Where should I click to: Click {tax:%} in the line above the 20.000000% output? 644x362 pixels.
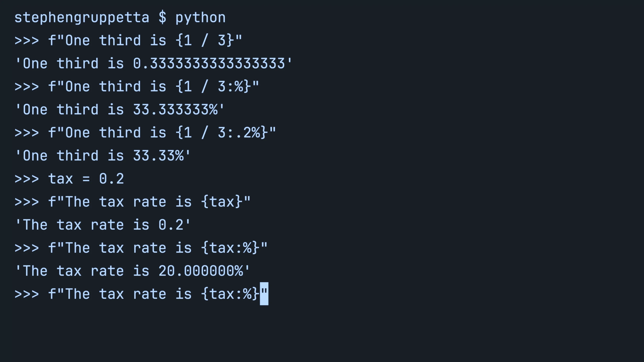pyautogui.click(x=230, y=248)
